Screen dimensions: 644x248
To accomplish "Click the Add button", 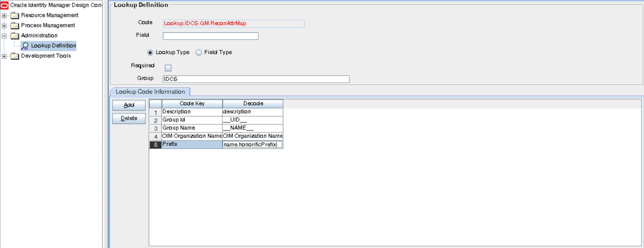I will (129, 105).
